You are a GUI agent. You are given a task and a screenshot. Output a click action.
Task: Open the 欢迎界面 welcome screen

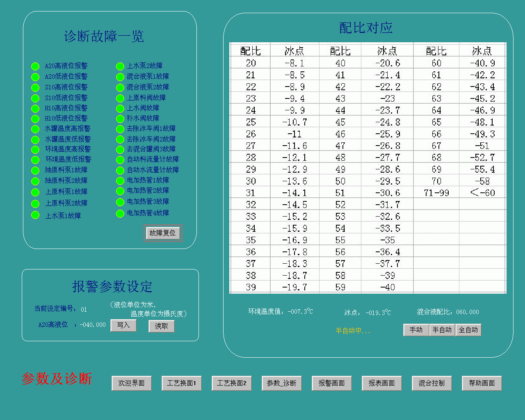[131, 383]
